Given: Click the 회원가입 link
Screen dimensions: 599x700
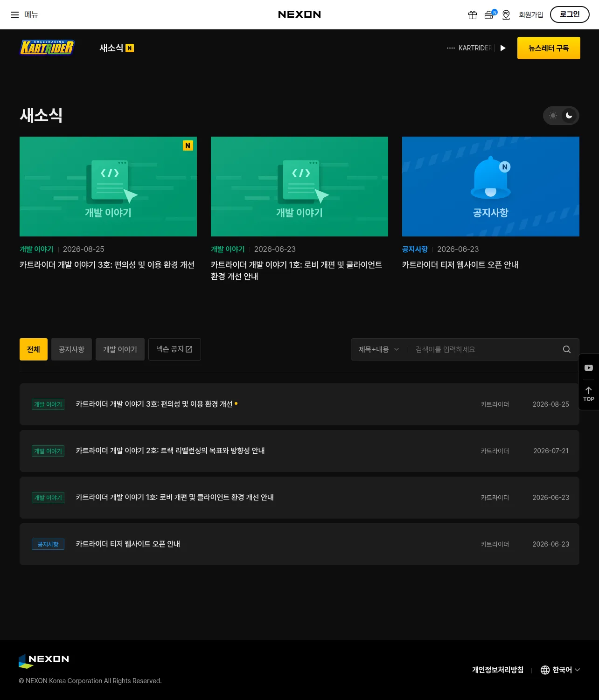Looking at the screenshot, I should coord(531,15).
